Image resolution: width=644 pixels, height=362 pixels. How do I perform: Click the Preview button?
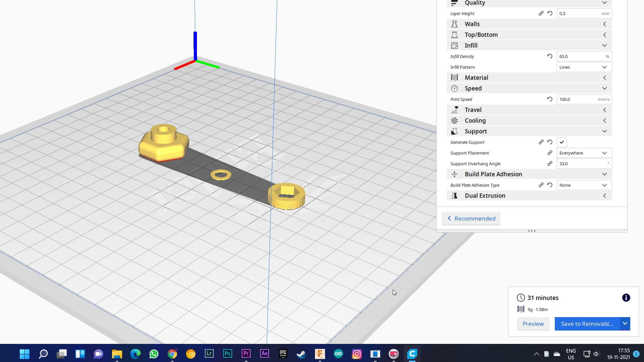tap(533, 324)
